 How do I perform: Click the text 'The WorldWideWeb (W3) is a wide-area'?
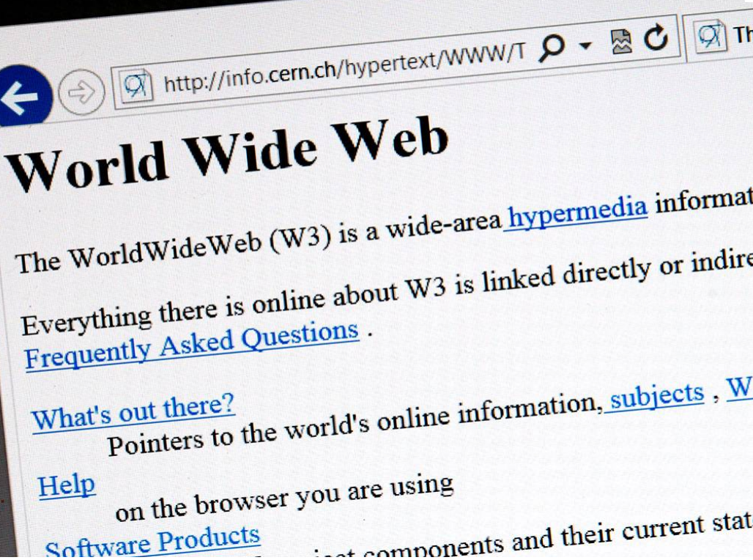click(x=259, y=242)
